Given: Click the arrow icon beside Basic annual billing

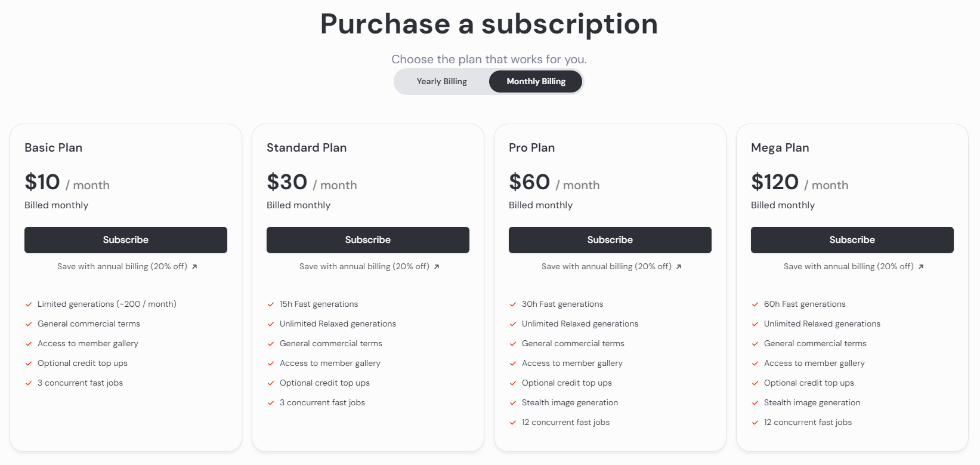Looking at the screenshot, I should tap(194, 267).
